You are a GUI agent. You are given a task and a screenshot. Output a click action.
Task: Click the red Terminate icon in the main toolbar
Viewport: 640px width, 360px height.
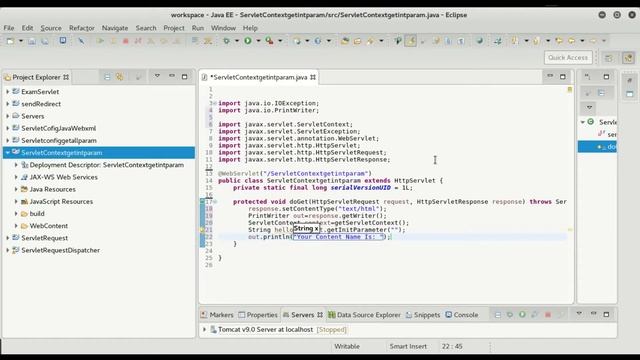coord(126,41)
